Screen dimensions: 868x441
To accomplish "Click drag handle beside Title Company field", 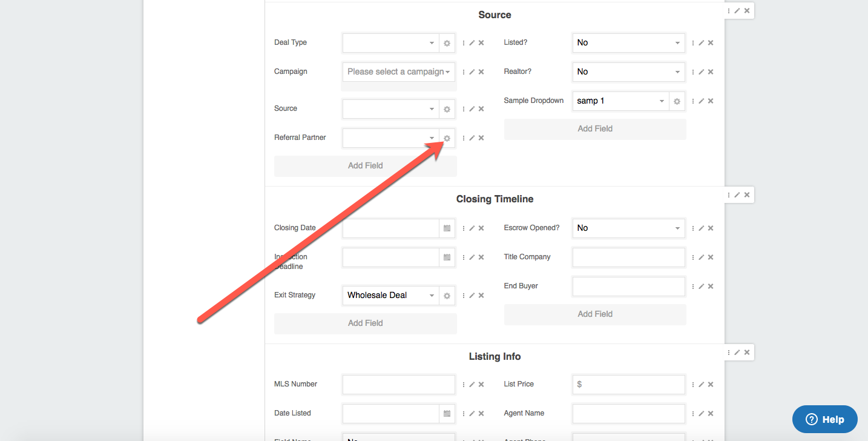I will point(693,257).
